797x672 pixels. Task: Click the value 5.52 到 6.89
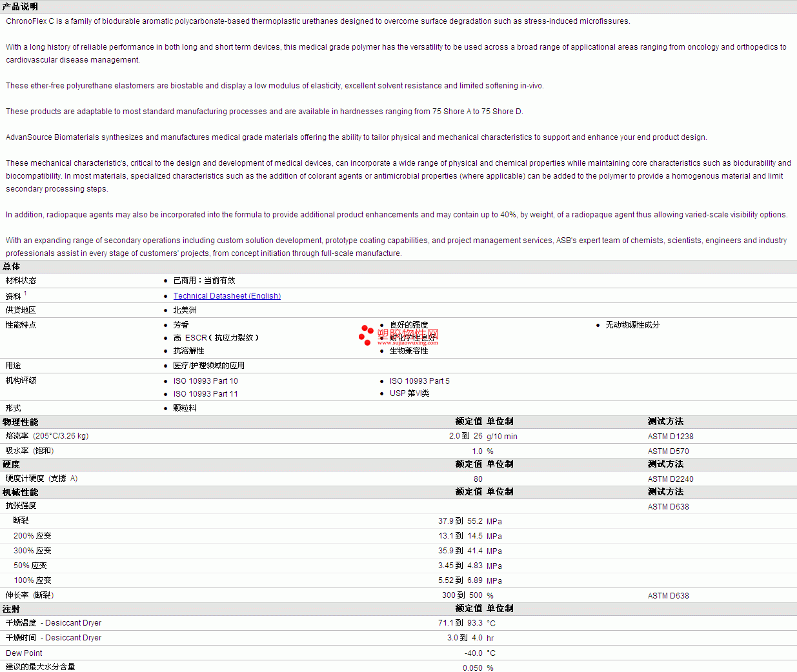coord(461,580)
